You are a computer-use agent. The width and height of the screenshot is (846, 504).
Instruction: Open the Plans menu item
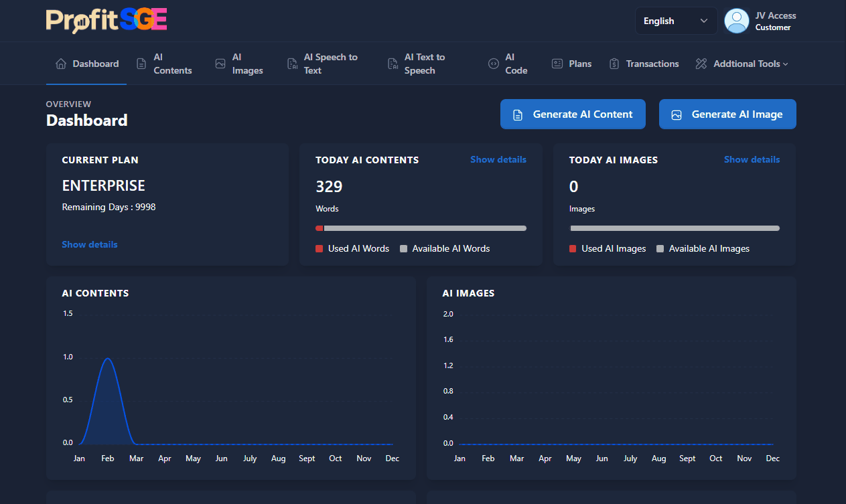click(572, 64)
